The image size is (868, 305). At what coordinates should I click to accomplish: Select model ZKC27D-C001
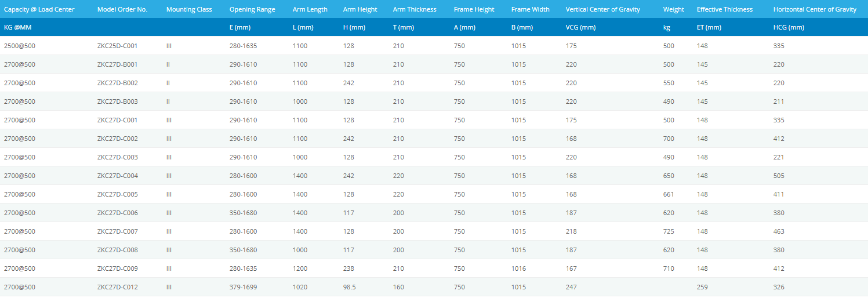(118, 120)
